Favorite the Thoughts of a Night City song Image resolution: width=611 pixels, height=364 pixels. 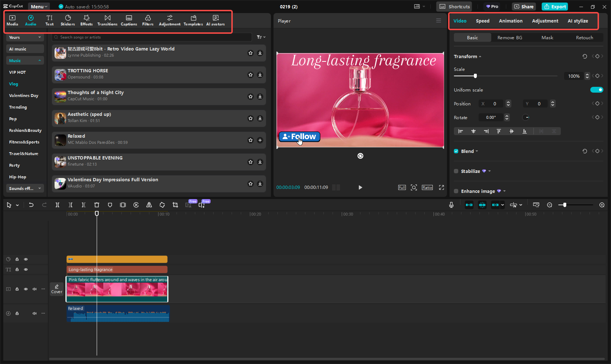251,97
